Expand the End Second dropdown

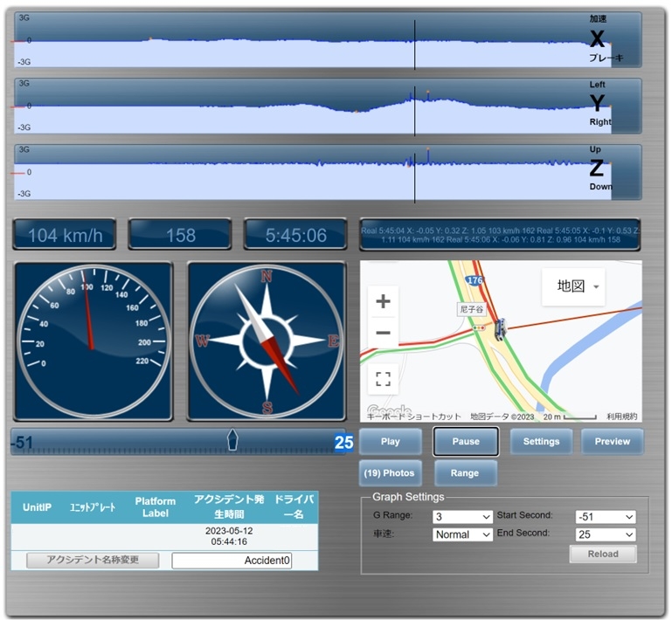605,534
